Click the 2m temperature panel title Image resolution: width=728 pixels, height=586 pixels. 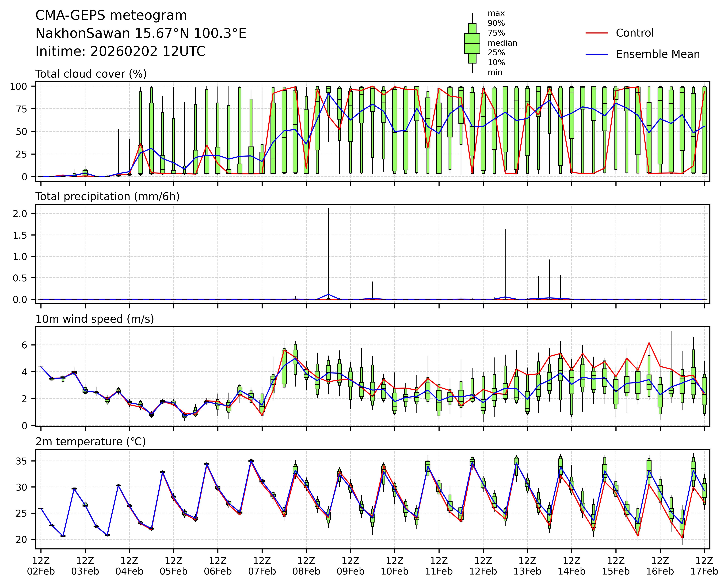[91, 442]
